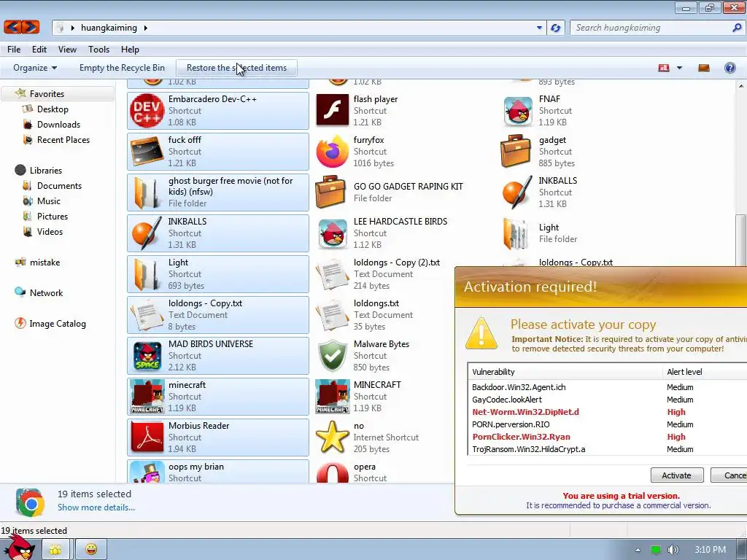Open Recent Places in navigation pane
Screen dimensions: 747x560
63,140
